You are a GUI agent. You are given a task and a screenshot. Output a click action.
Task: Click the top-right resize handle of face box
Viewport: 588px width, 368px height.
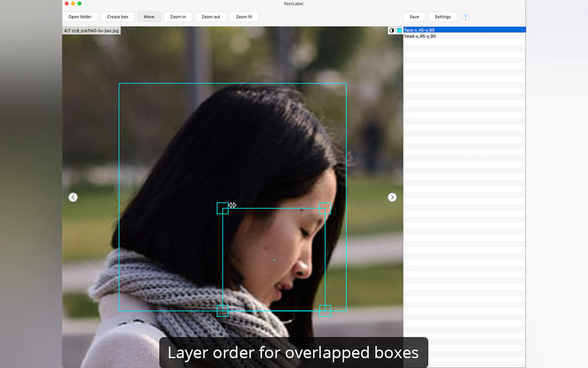325,208
